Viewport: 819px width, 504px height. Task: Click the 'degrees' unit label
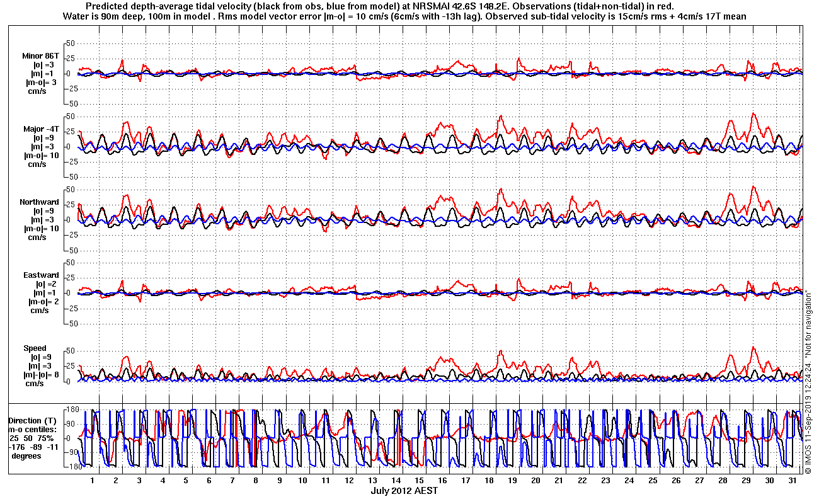pyautogui.click(x=26, y=455)
